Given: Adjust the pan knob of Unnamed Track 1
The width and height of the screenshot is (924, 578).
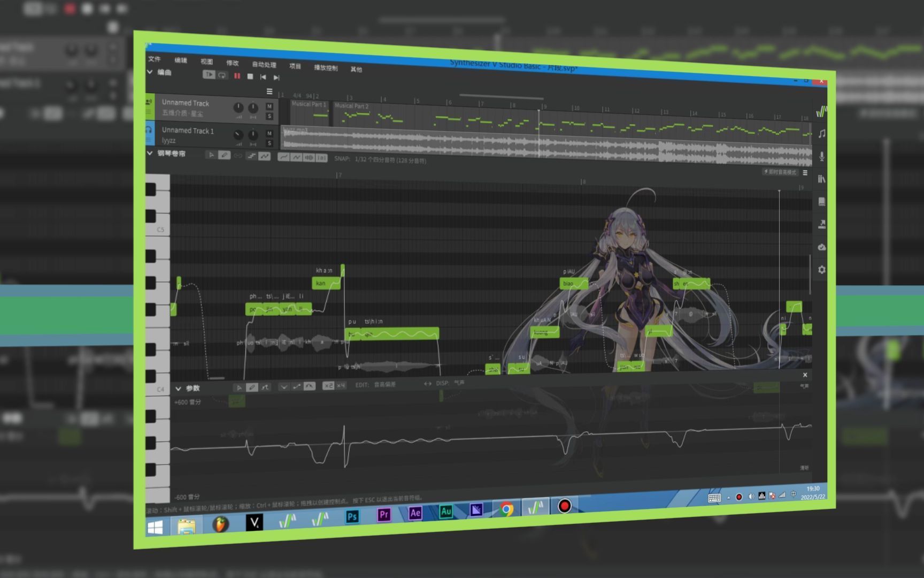Looking at the screenshot, I should pos(253,135).
